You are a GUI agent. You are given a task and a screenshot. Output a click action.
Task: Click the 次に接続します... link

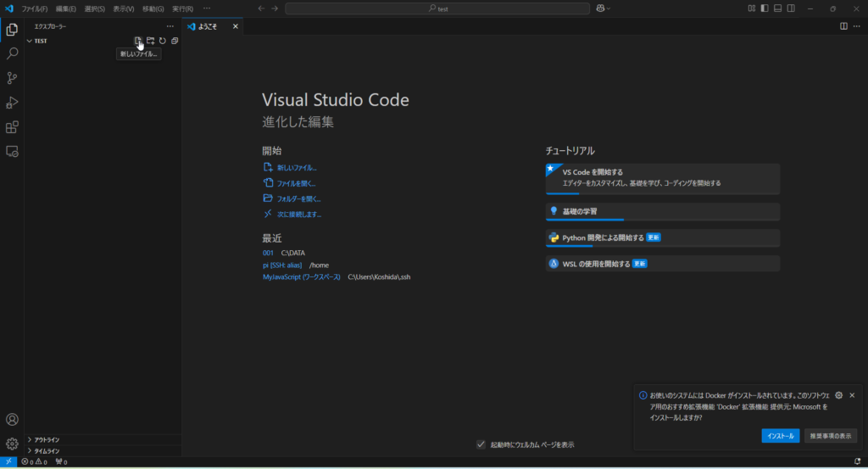[x=299, y=214]
